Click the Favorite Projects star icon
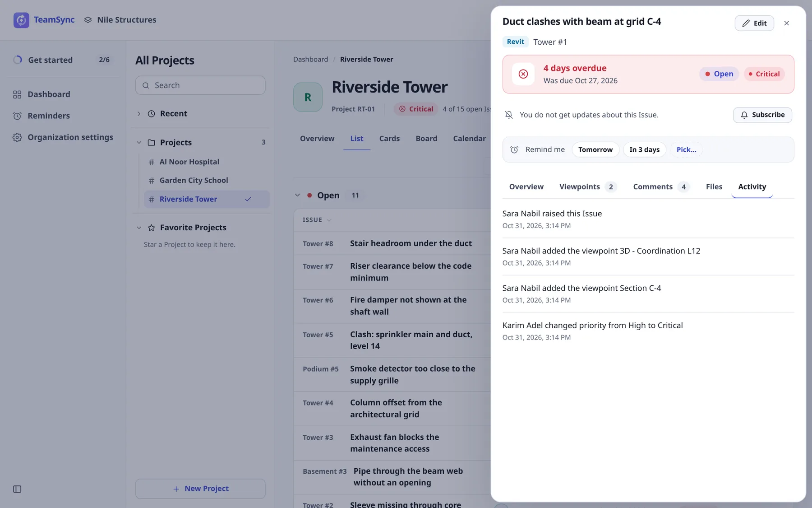Viewport: 812px width, 508px height. (x=152, y=228)
